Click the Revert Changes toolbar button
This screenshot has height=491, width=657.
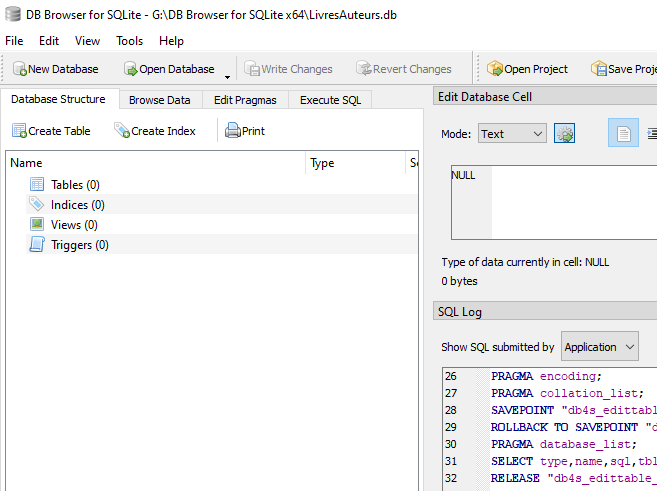(404, 69)
